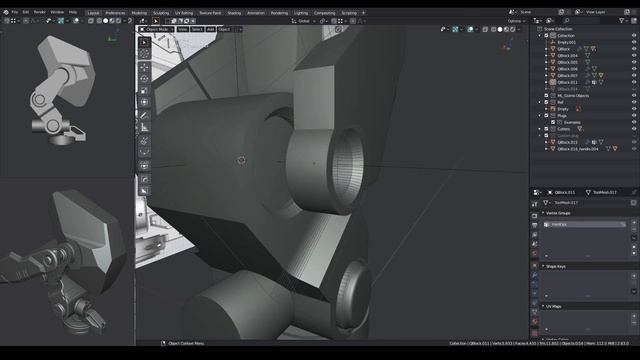Collapse the Collection tree in outliner
The width and height of the screenshot is (640, 360).
pyautogui.click(x=540, y=36)
